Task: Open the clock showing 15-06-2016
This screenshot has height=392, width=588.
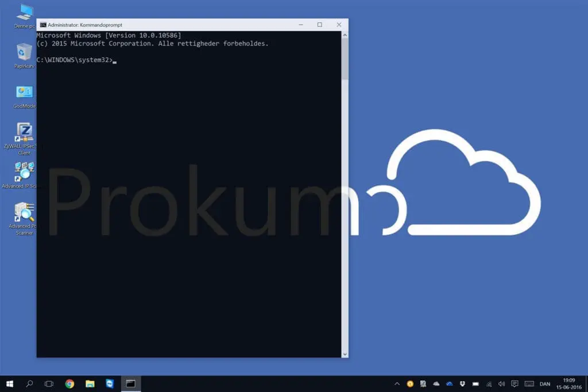Action: tap(568, 383)
